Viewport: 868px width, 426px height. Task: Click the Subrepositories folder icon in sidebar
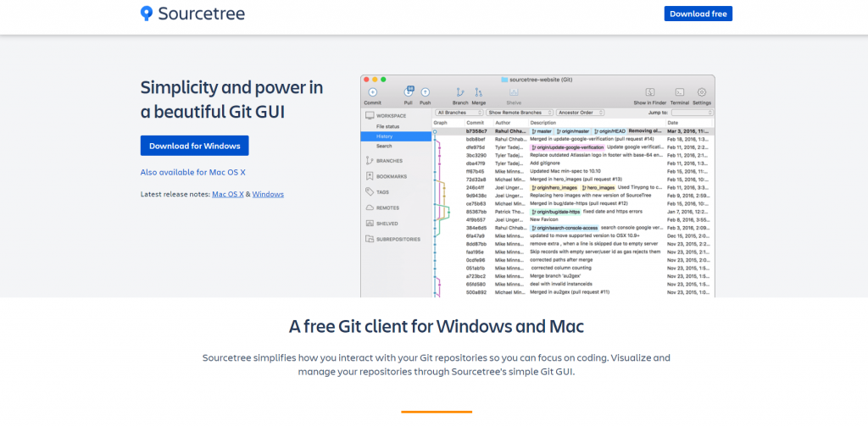[x=370, y=239]
